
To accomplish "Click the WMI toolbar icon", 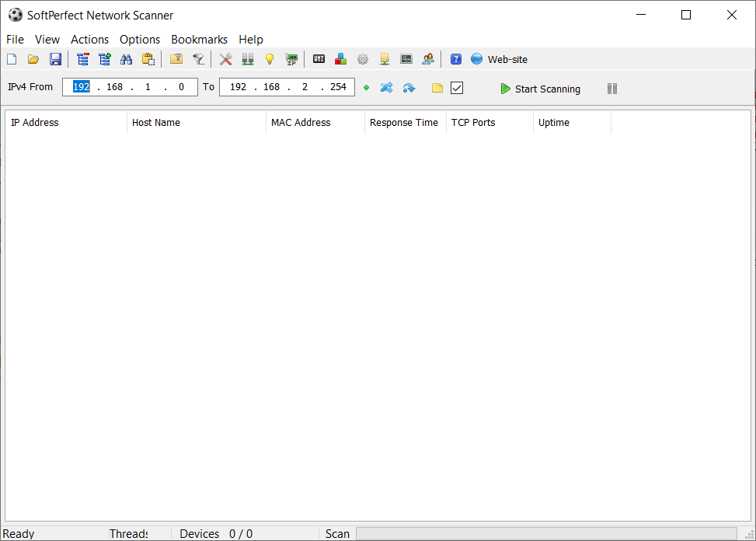I will (319, 59).
